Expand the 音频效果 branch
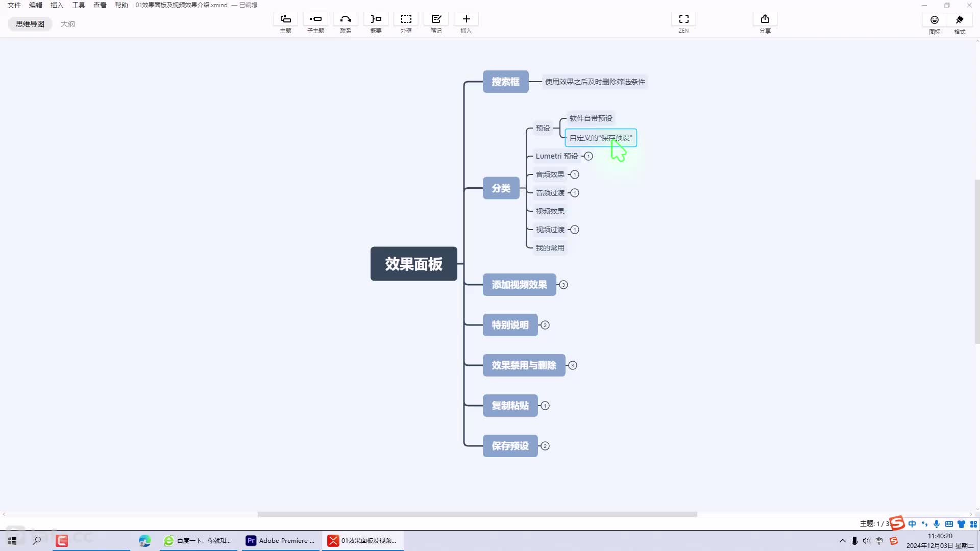Viewport: 980px width, 551px height. pyautogui.click(x=575, y=174)
